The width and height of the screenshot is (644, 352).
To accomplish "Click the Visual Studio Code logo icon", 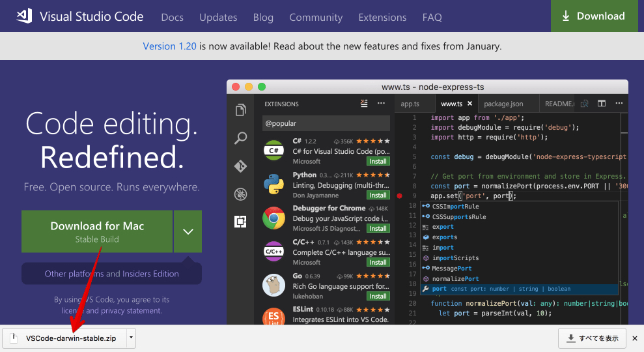I will (24, 16).
